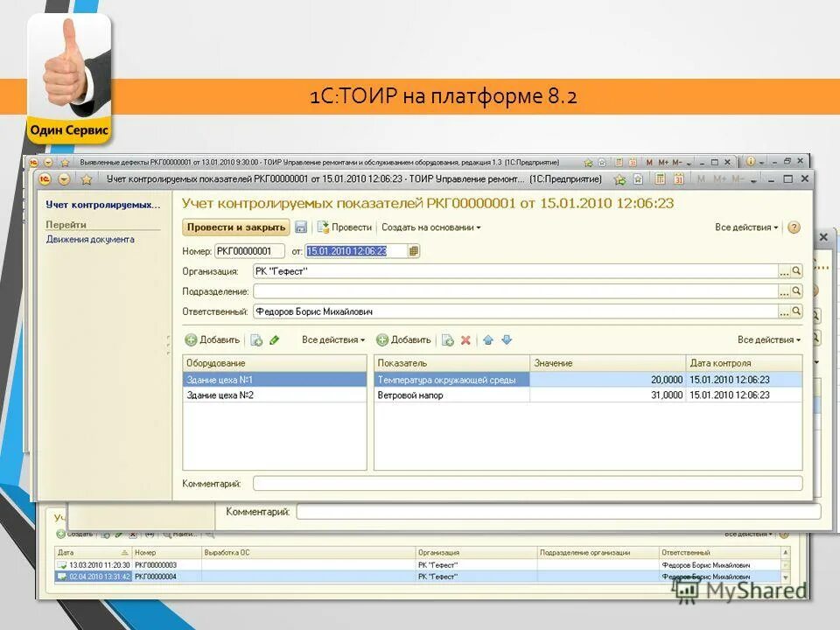The width and height of the screenshot is (840, 630).
Task: Click the copy icon above Показатель table
Action: click(448, 340)
